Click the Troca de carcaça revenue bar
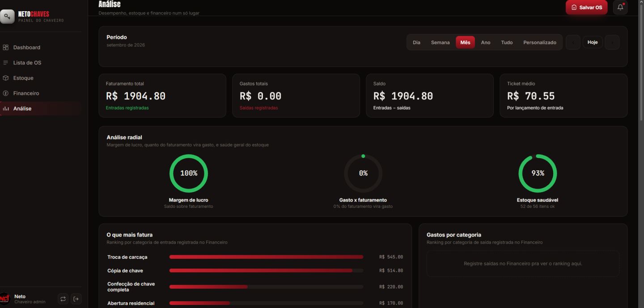 [266, 257]
